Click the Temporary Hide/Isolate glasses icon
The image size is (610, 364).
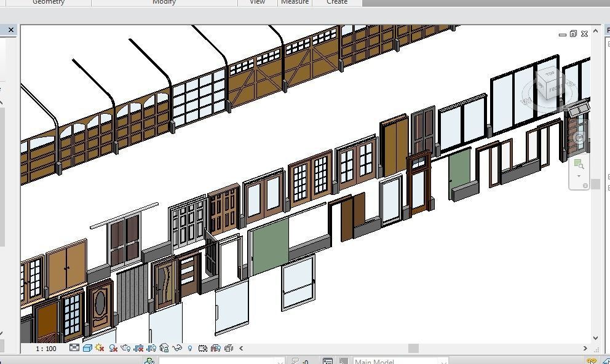pos(177,348)
